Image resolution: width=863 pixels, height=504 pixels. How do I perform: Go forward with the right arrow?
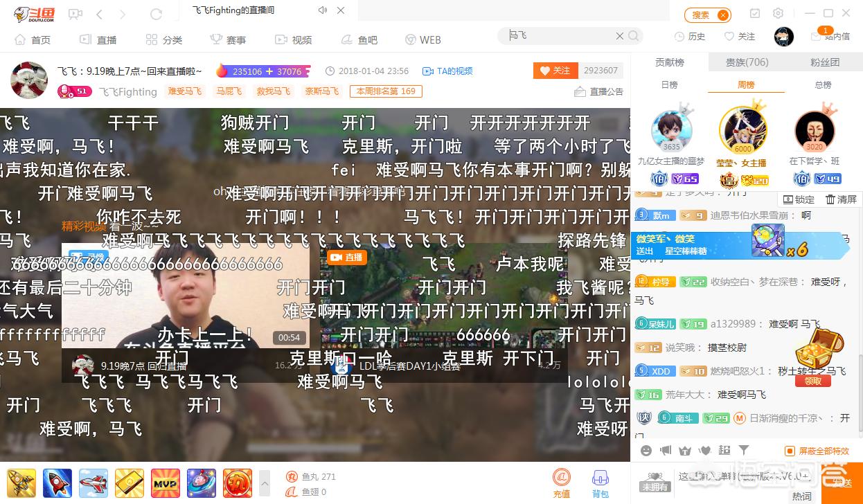point(123,15)
